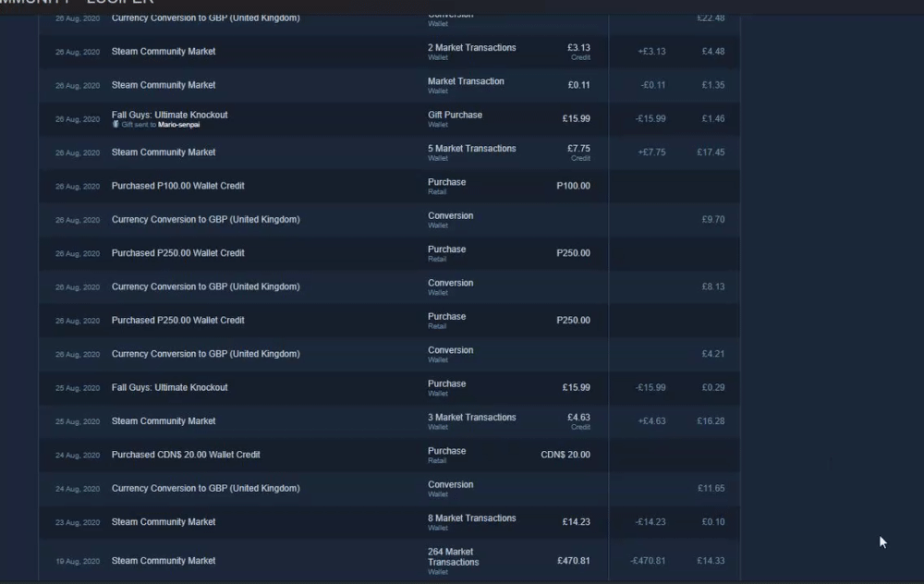This screenshot has width=924, height=584.
Task: Select the '5 Market Transactions' entry
Action: pyautogui.click(x=471, y=149)
